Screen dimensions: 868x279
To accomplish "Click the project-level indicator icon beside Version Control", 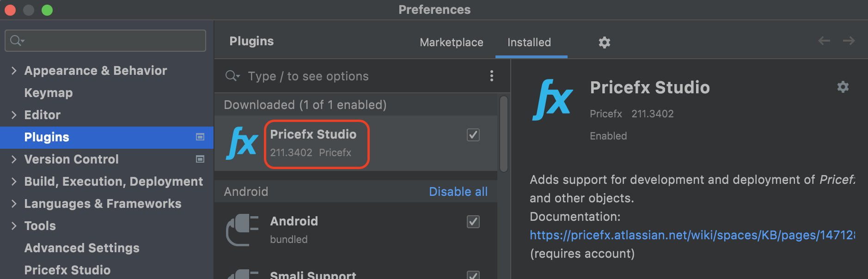I will tap(200, 159).
